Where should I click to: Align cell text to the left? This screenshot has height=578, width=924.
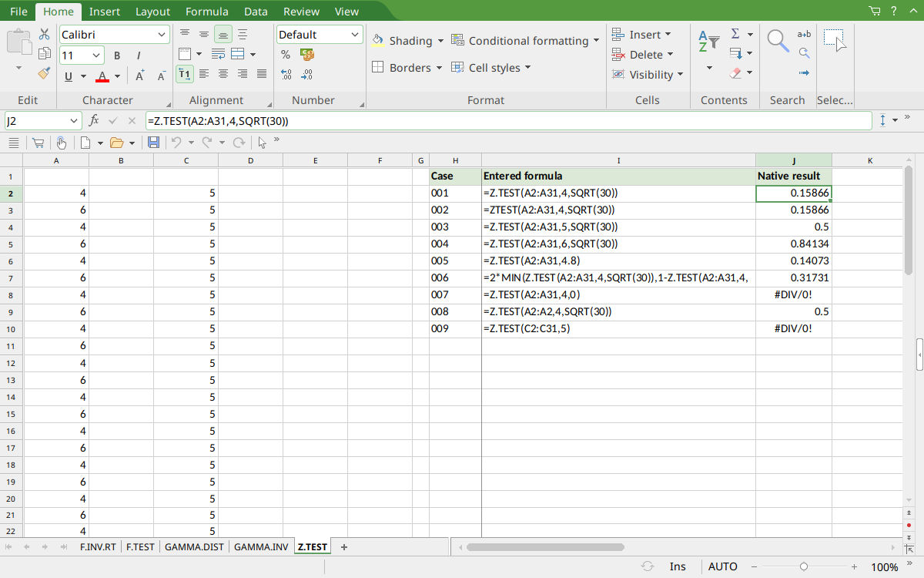click(204, 74)
